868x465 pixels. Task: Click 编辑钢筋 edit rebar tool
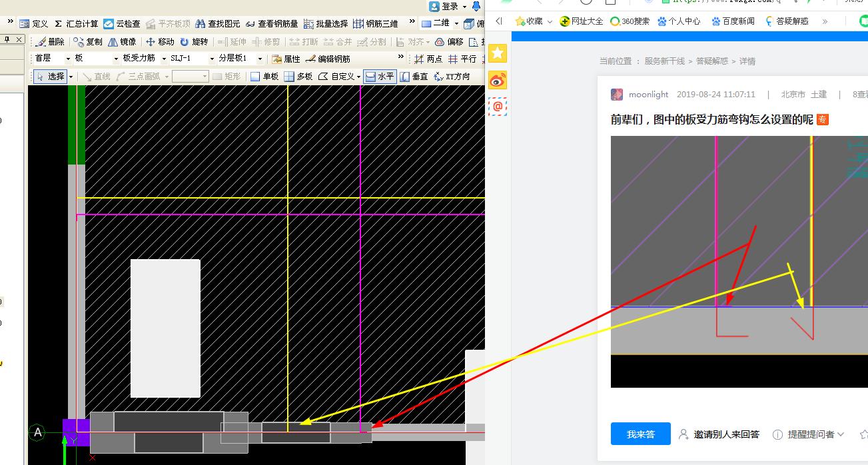click(328, 59)
